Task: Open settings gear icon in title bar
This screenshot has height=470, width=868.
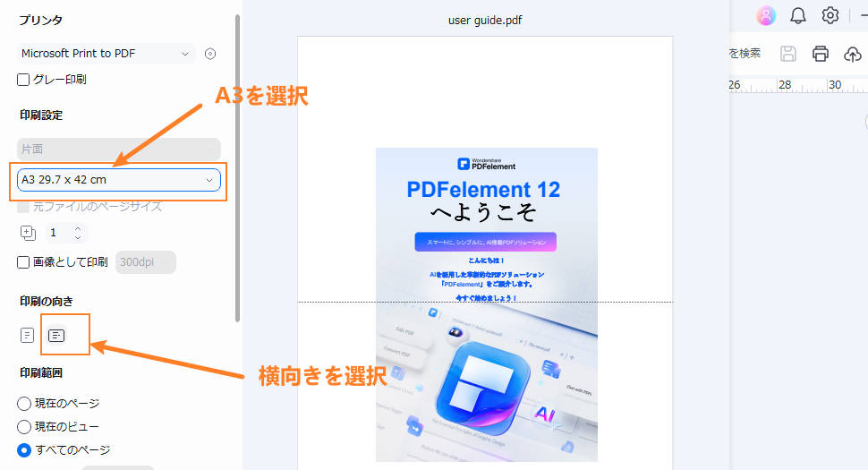Action: (x=830, y=15)
